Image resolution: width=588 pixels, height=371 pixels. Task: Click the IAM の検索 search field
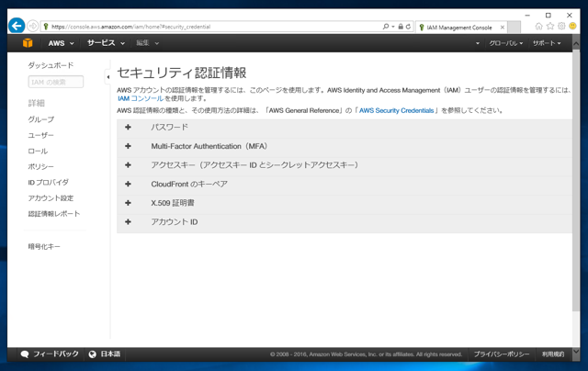[x=56, y=82]
